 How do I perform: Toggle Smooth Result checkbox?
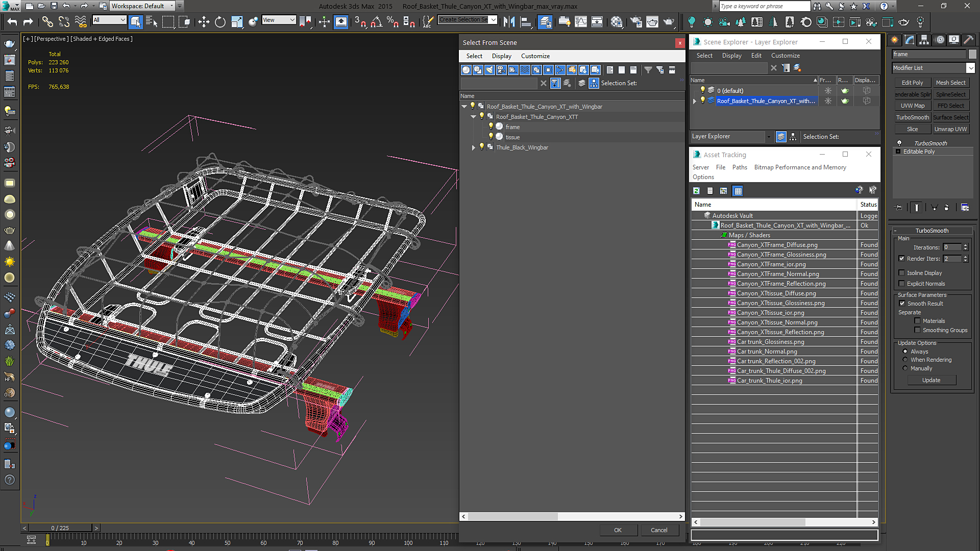point(902,304)
